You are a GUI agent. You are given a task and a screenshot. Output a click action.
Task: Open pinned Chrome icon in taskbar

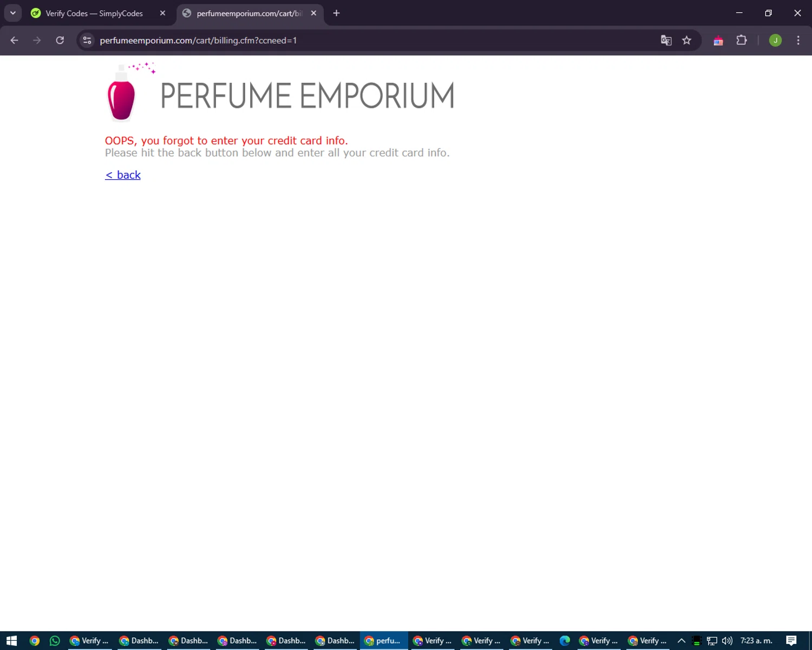click(35, 641)
